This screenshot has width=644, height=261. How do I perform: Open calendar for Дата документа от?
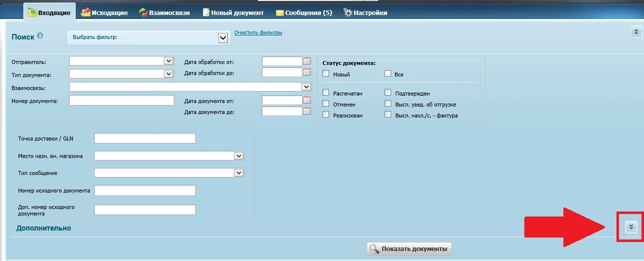tap(307, 100)
